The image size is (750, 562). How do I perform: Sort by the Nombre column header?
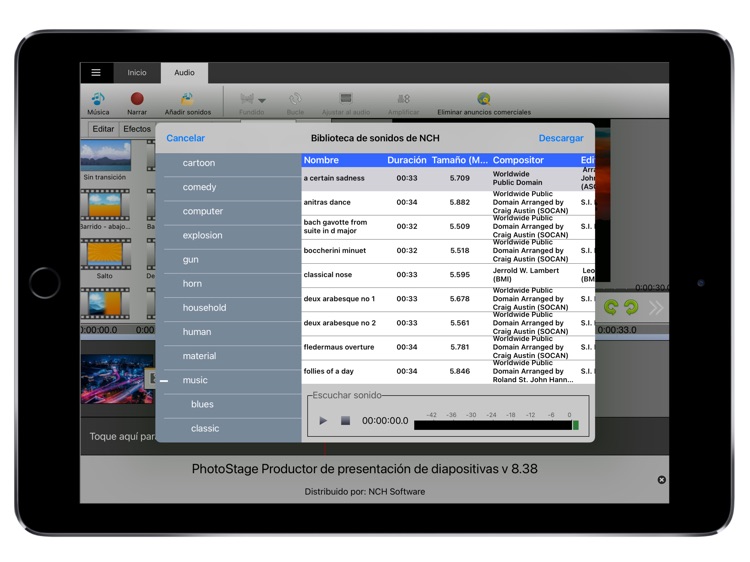pos(321,160)
